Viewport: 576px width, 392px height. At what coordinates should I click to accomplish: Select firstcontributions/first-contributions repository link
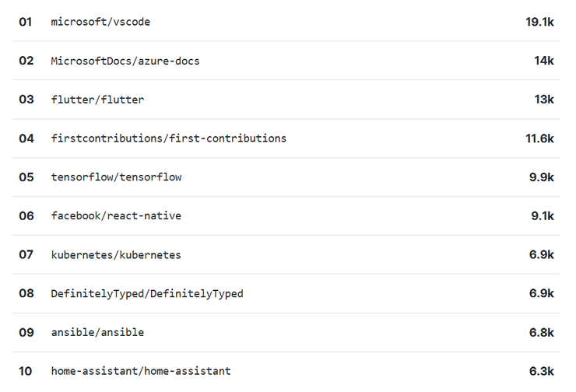pos(168,138)
